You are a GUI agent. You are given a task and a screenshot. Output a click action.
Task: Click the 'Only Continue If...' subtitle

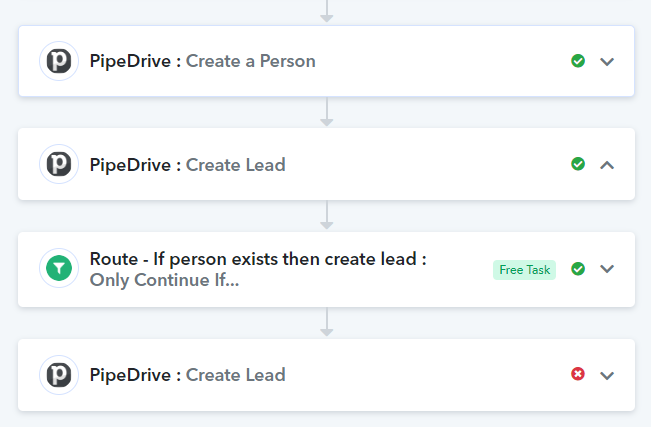pos(164,280)
